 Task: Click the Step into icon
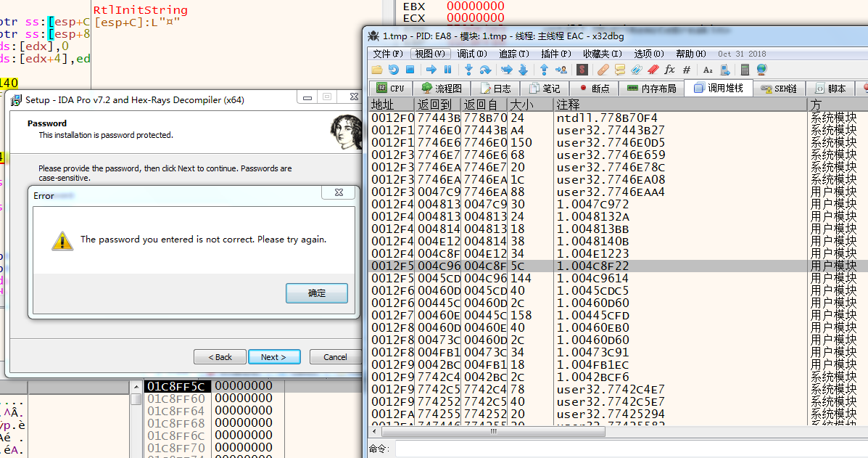[469, 70]
